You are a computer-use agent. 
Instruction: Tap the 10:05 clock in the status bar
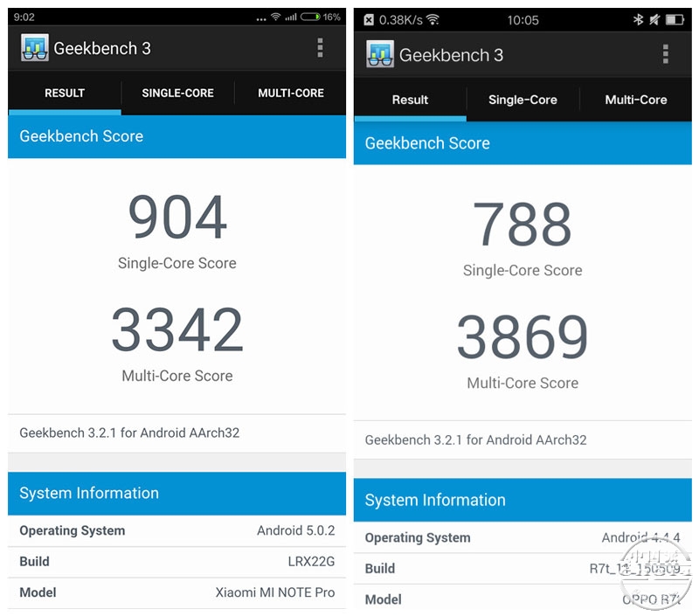[523, 20]
